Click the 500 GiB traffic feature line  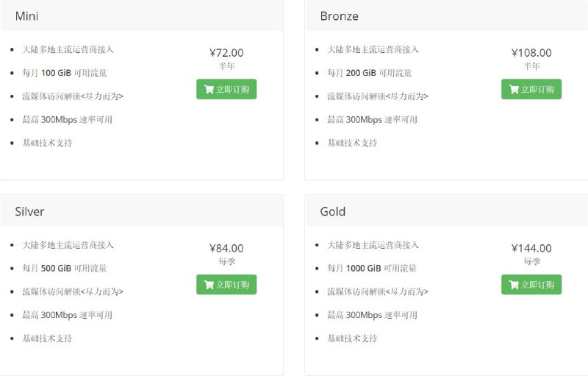click(x=65, y=269)
